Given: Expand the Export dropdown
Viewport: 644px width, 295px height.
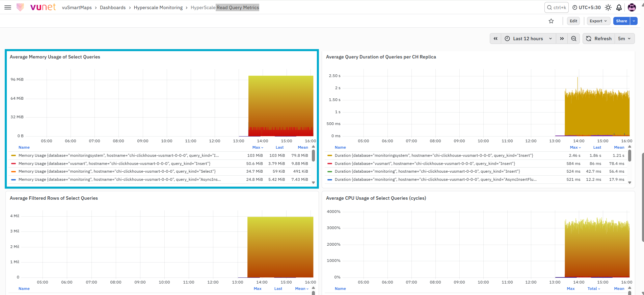Looking at the screenshot, I should click(x=598, y=21).
